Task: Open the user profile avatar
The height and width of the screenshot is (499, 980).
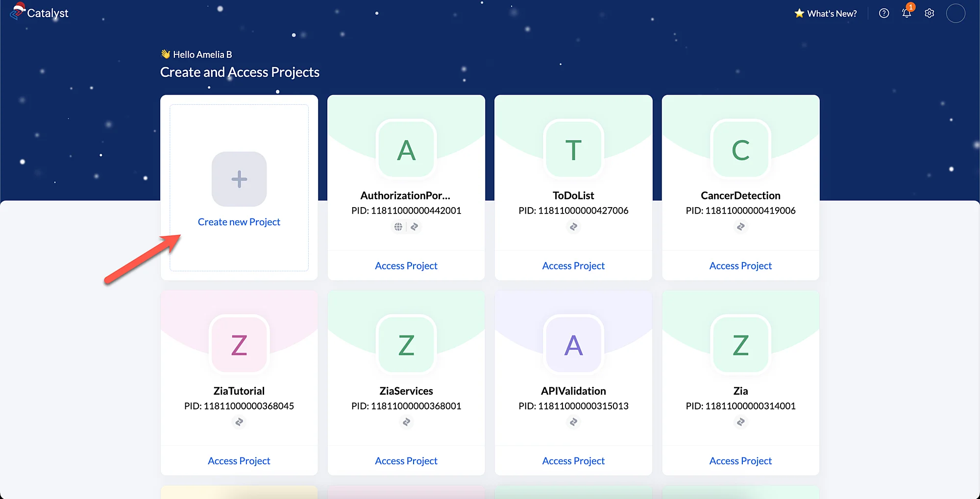Action: (x=955, y=13)
